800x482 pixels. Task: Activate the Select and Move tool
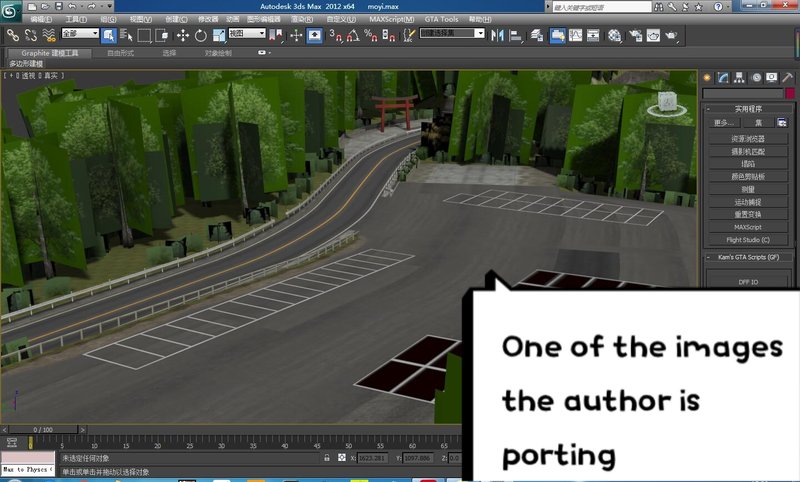pos(182,35)
